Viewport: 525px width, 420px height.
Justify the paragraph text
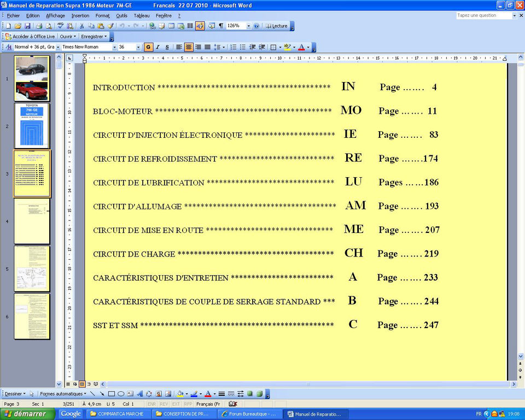pos(208,47)
